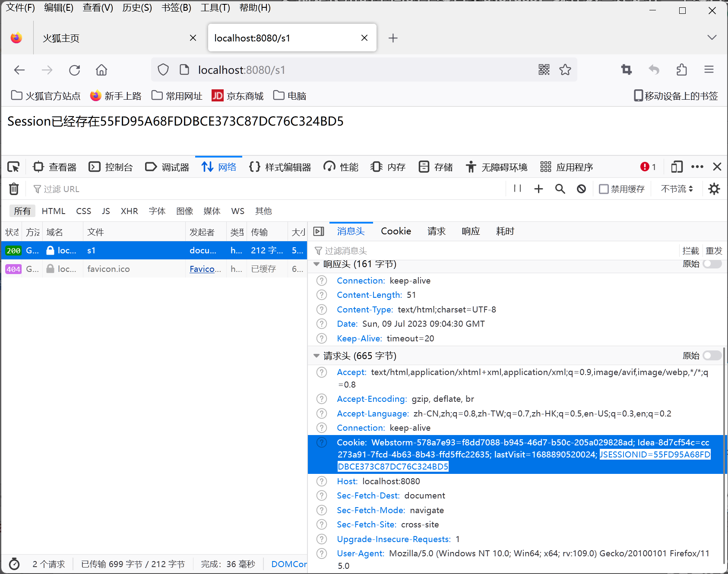The height and width of the screenshot is (574, 728).
Task: Open the 控制台 console tab
Action: click(x=111, y=167)
